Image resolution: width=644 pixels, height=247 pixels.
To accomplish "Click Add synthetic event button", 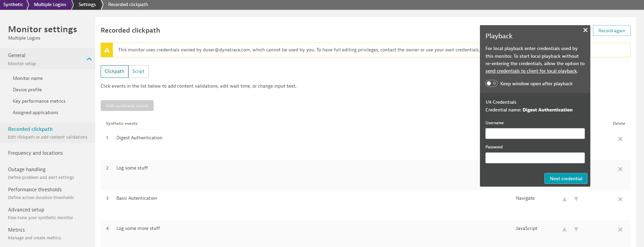I will point(127,106).
